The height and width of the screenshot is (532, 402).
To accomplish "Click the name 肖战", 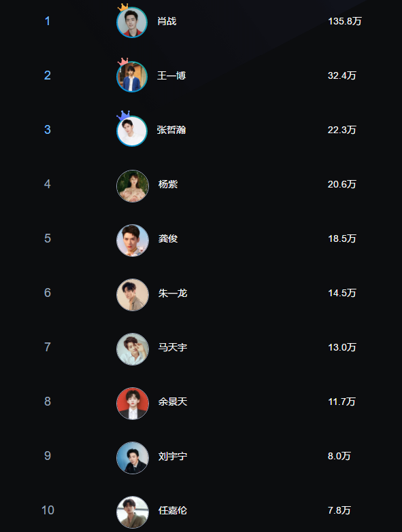I will pyautogui.click(x=167, y=21).
